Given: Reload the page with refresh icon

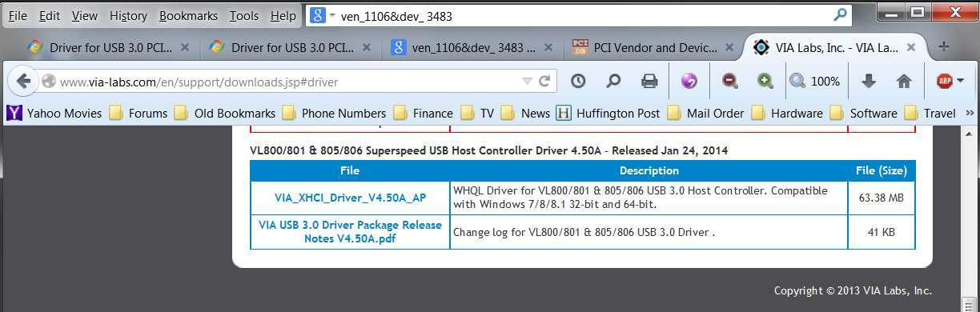Looking at the screenshot, I should click(544, 81).
